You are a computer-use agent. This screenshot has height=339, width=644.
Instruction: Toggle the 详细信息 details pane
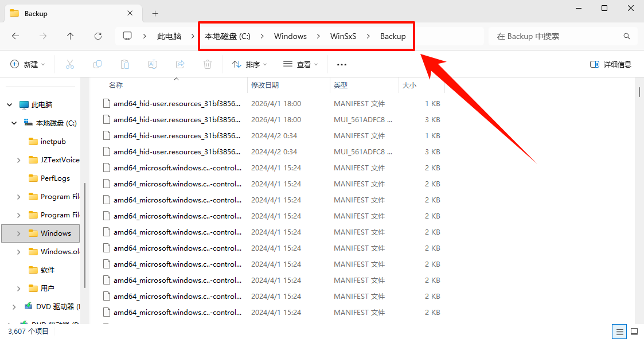point(610,64)
